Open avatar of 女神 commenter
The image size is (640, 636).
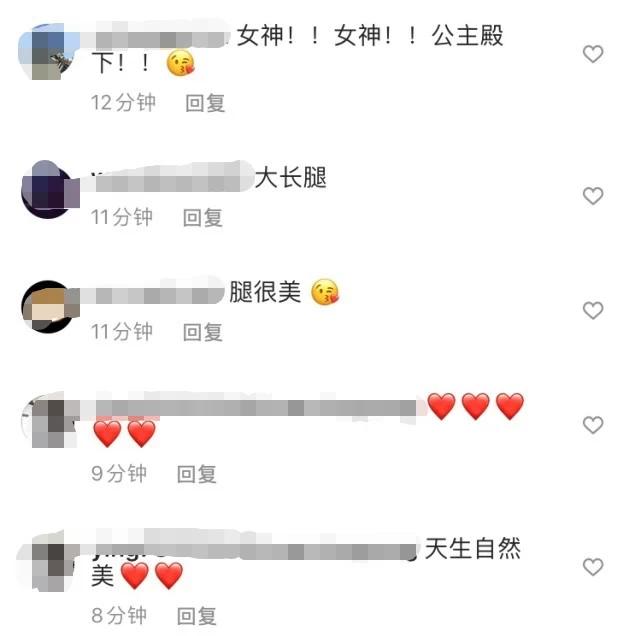click(x=48, y=51)
